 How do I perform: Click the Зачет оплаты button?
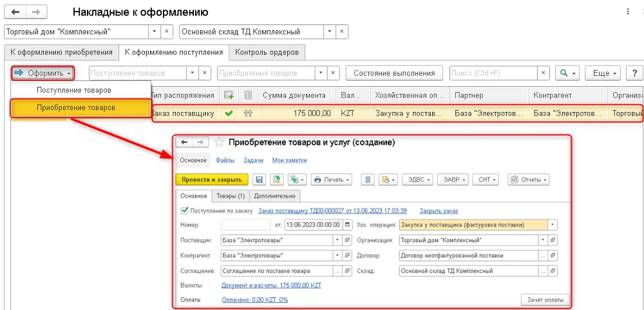tap(545, 299)
